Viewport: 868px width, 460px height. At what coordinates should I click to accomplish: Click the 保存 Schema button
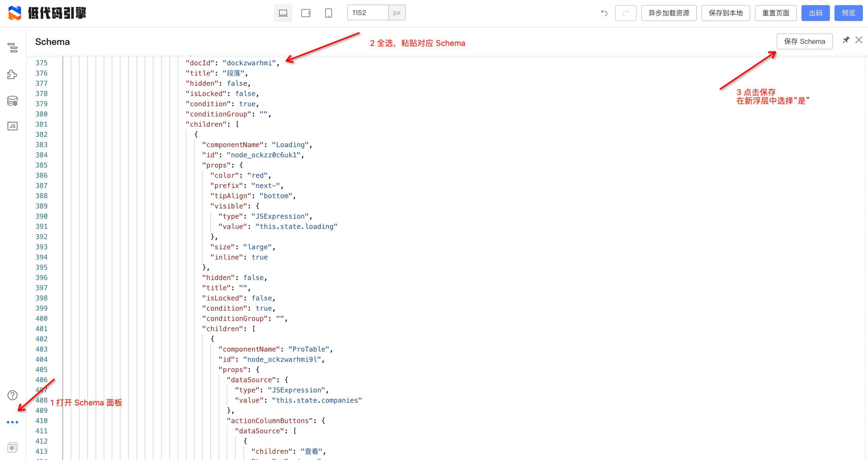804,41
